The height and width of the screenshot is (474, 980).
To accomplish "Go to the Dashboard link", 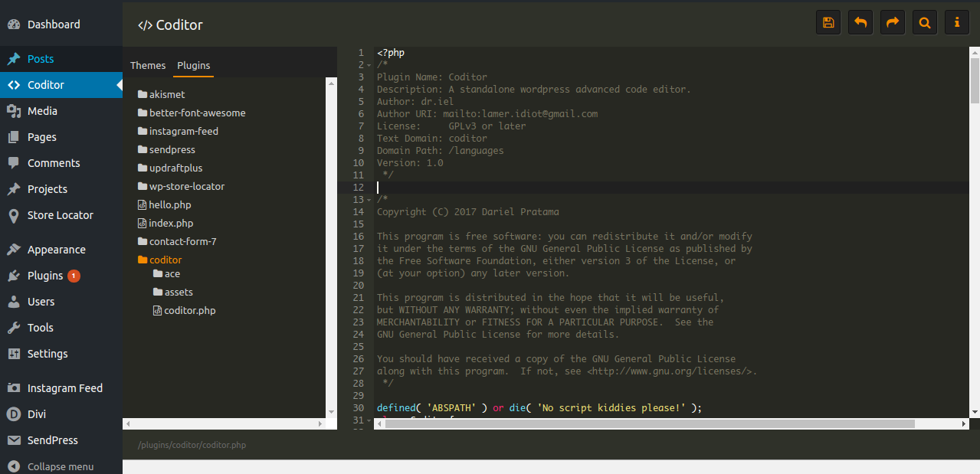I will [54, 25].
